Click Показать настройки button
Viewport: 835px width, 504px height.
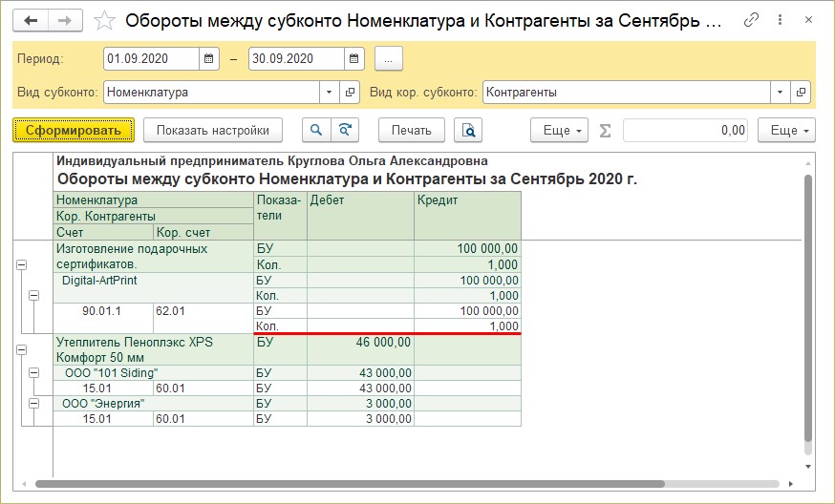213,130
